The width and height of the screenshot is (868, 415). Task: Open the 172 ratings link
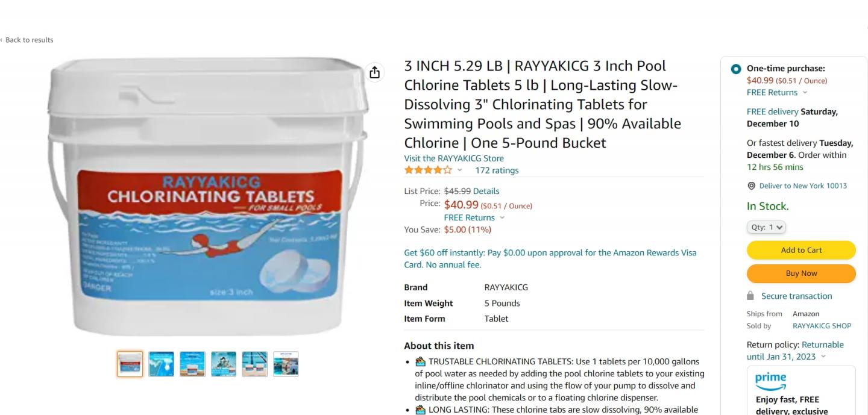(x=497, y=170)
